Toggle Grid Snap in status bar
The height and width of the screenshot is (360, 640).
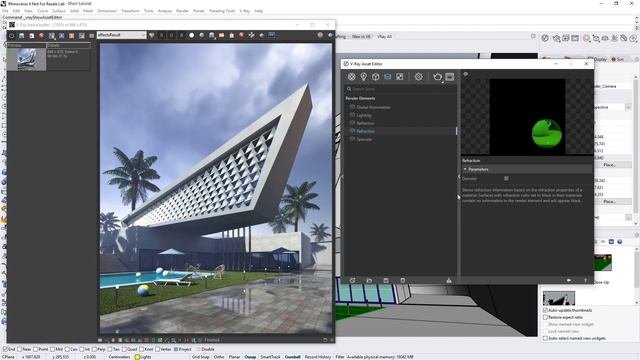[200, 357]
